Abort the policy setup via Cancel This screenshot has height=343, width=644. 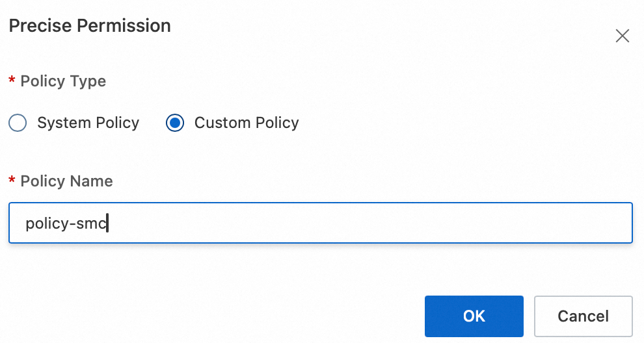coord(583,316)
